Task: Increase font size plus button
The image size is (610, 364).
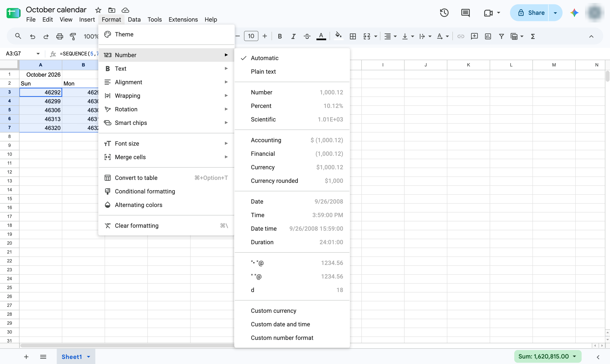Action: 265,36
